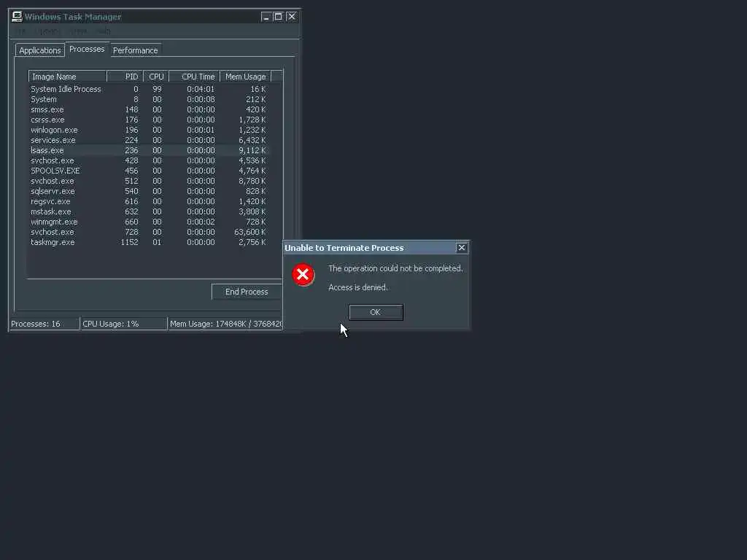
Task: Close the Unable to Terminate Process dialog
Action: pyautogui.click(x=461, y=248)
